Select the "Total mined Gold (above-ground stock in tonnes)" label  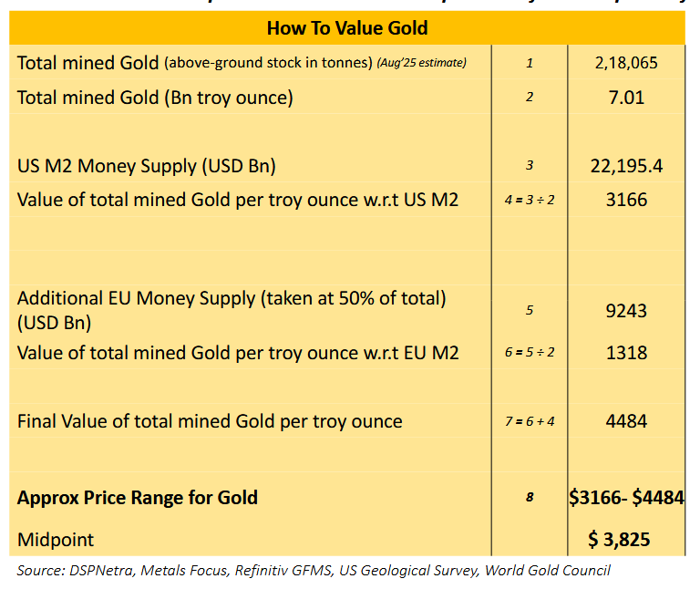[x=195, y=63]
